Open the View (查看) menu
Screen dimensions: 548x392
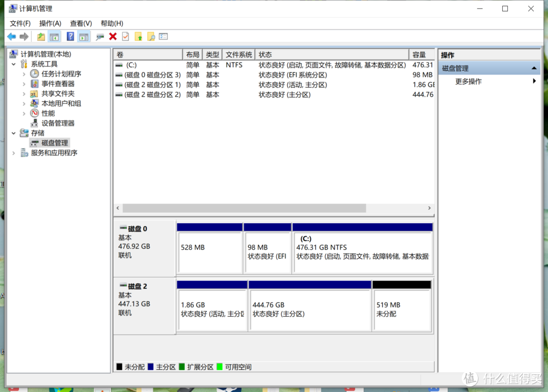pos(81,23)
